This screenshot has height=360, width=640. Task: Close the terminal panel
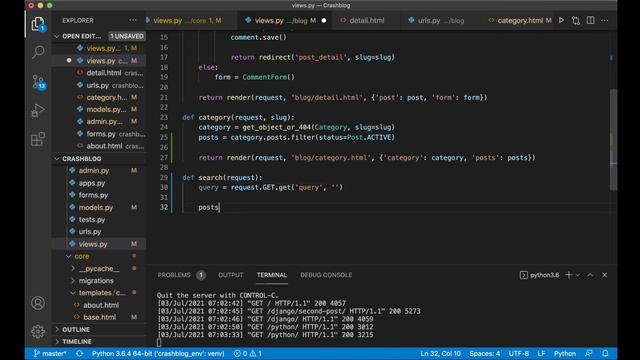click(x=604, y=275)
